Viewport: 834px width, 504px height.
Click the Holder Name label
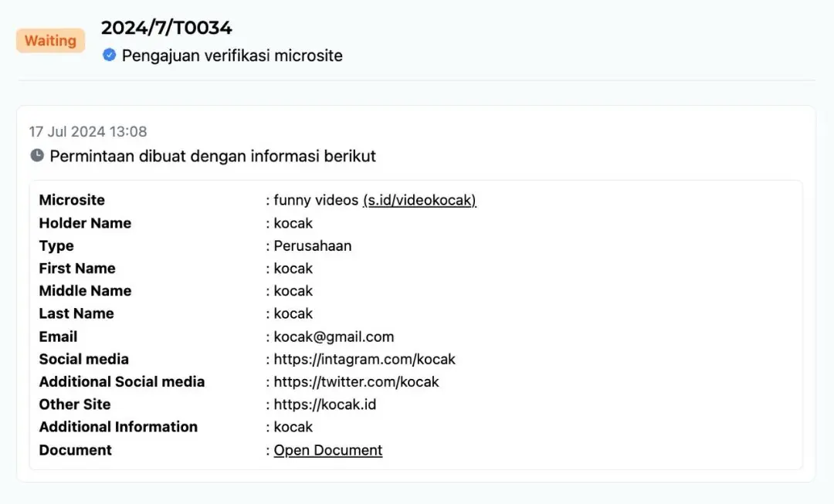pyautogui.click(x=85, y=223)
